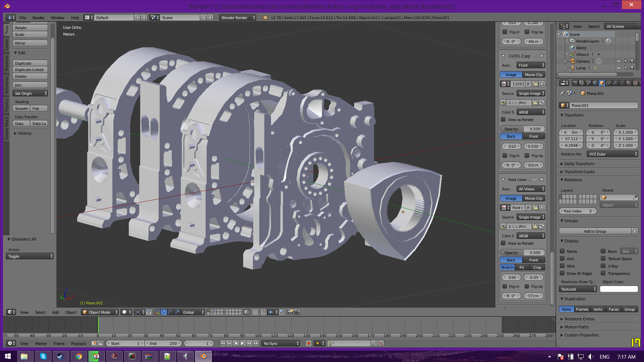Enable the translate manipulator arrow icon

[164, 312]
